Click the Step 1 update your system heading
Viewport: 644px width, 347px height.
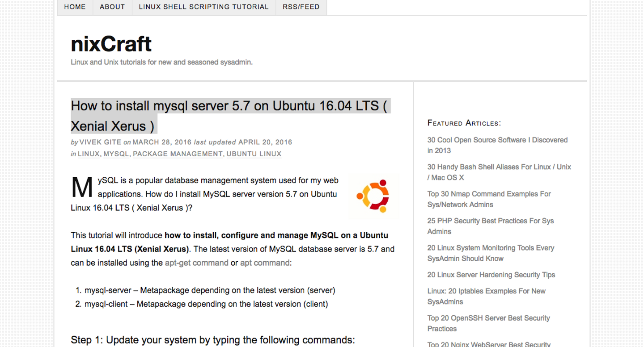(213, 340)
